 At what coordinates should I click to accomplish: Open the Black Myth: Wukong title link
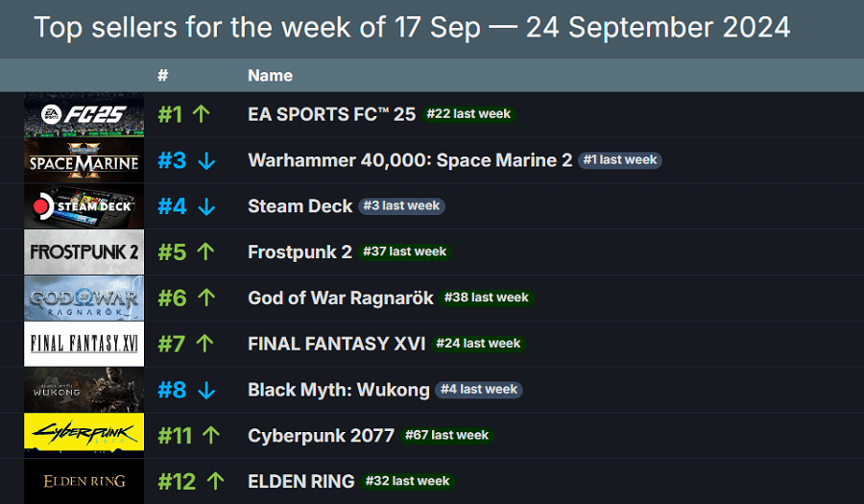point(339,390)
